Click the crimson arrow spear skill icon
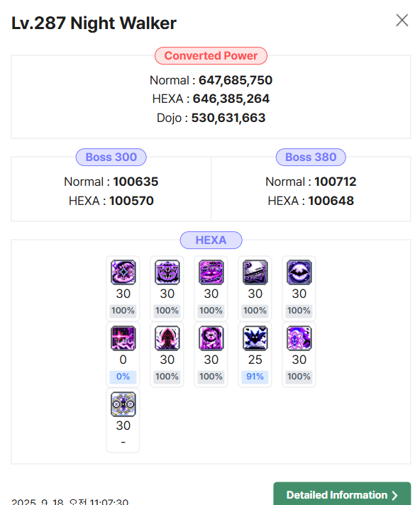 [167, 338]
